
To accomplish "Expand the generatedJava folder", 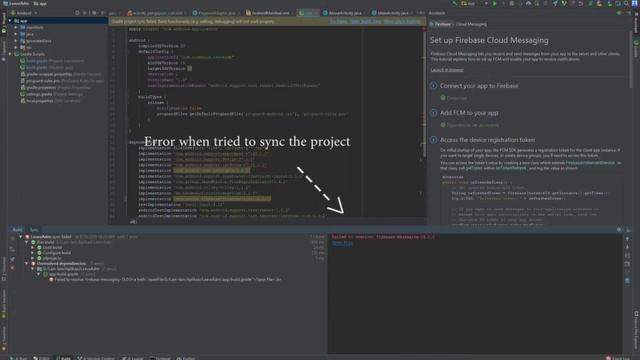I will (16, 41).
